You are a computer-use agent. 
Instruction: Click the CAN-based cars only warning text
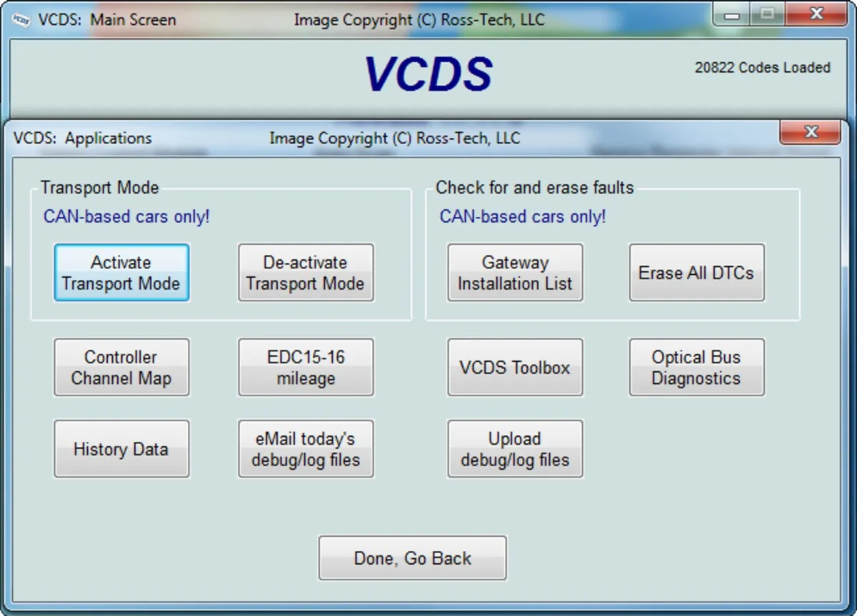coord(126,216)
